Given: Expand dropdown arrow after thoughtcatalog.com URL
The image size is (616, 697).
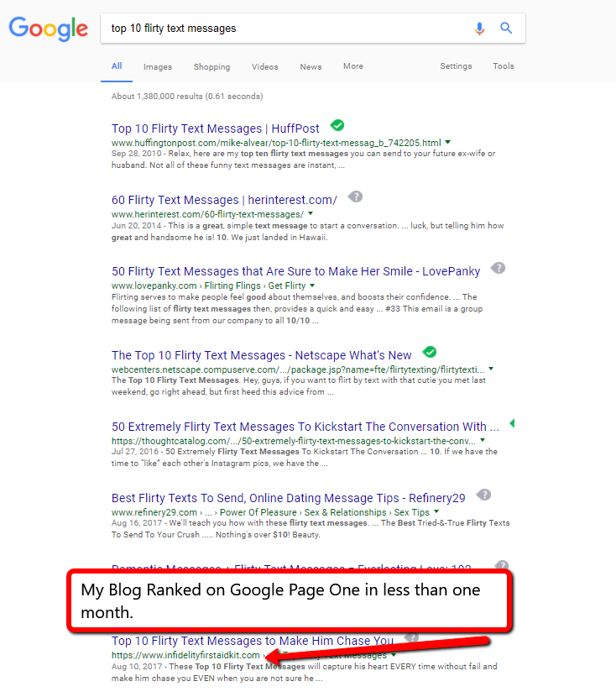Looking at the screenshot, I should (483, 441).
